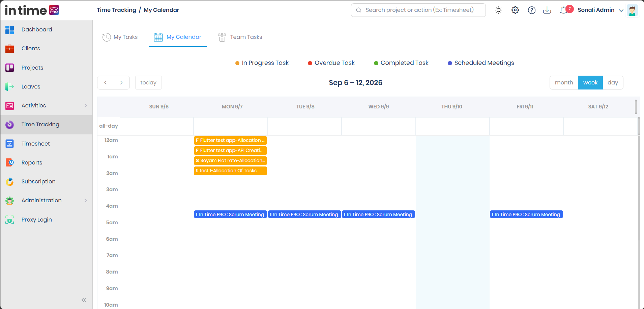Click the download icon in header

point(547,10)
